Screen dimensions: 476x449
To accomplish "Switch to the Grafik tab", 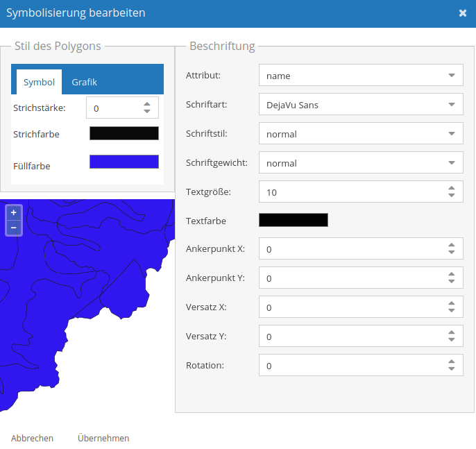I will coord(84,82).
